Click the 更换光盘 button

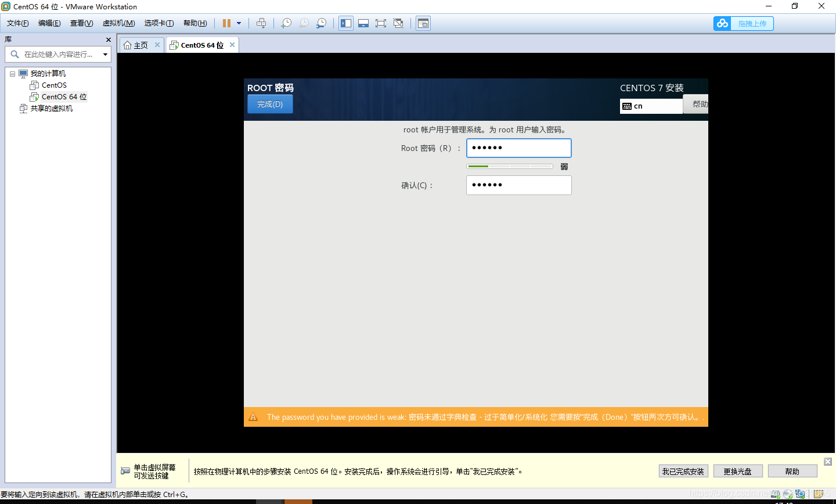point(738,471)
